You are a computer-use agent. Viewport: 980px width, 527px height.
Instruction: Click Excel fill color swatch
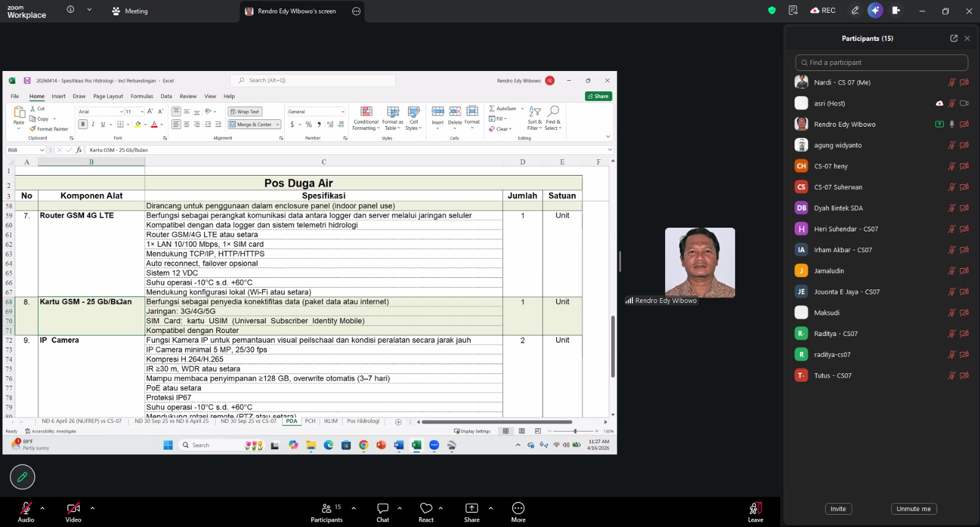(138, 124)
